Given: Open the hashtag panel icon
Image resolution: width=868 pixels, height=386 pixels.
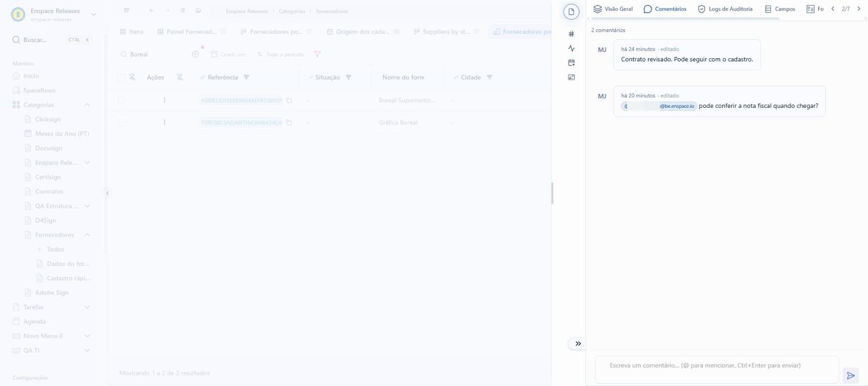Looking at the screenshot, I should pyautogui.click(x=571, y=34).
